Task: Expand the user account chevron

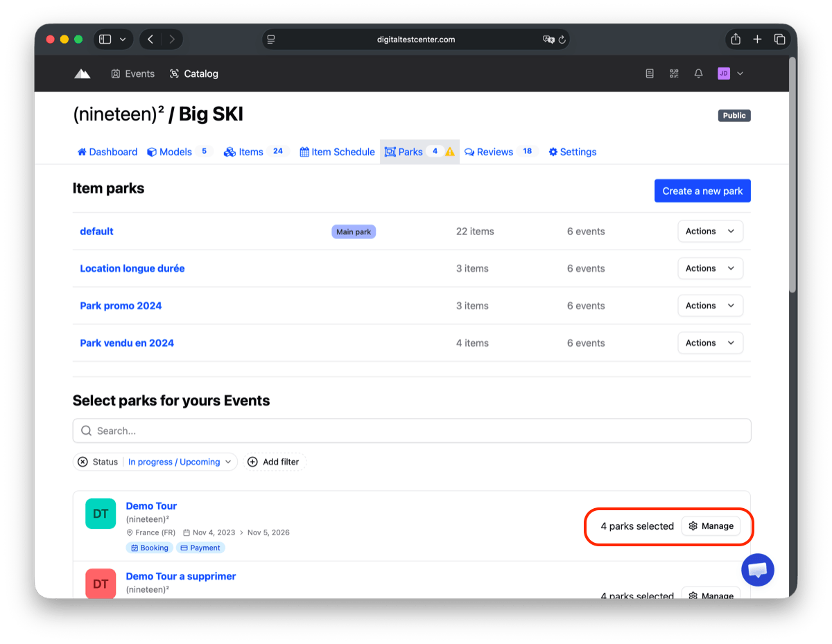Action: coord(740,73)
